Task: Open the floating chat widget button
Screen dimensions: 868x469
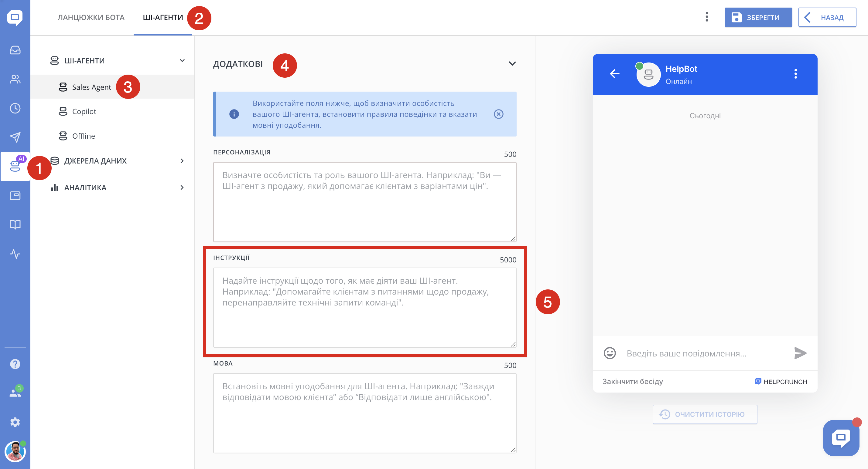Action: 840,437
